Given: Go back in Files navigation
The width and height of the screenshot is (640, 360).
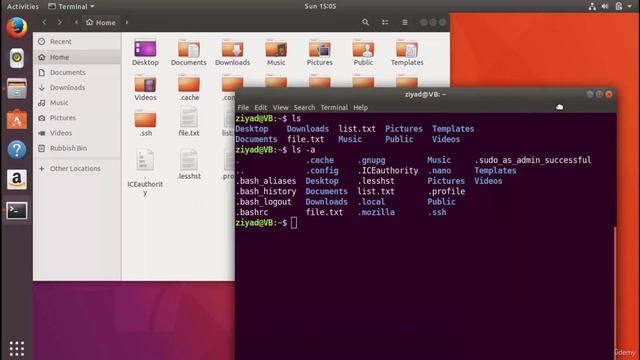Looking at the screenshot, I should [x=44, y=22].
